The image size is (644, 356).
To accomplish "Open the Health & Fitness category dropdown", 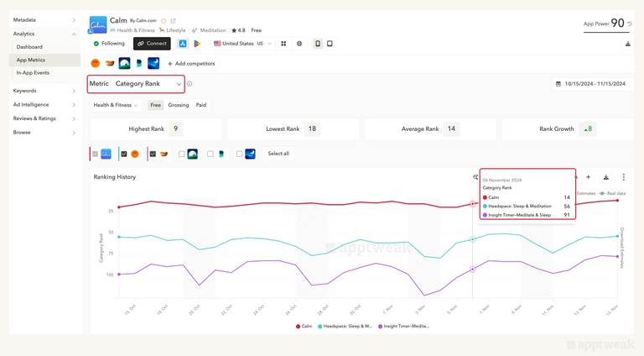I will pos(116,105).
